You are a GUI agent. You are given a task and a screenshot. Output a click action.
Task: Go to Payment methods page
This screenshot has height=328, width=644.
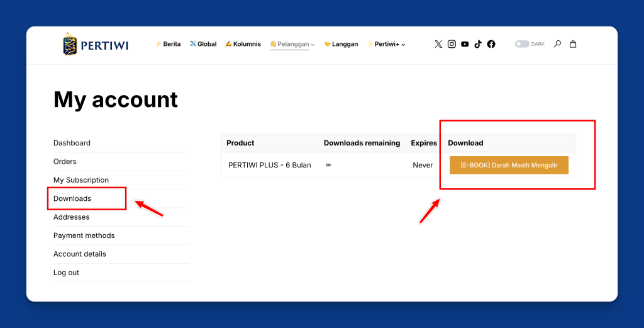[x=84, y=235]
